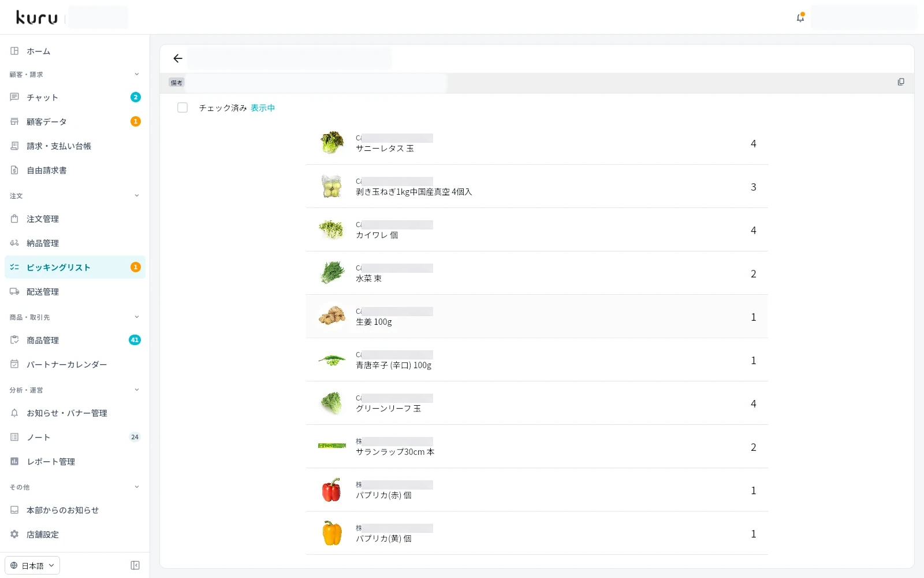This screenshot has height=578, width=924.
Task: Click the notification bell icon
Action: point(800,17)
